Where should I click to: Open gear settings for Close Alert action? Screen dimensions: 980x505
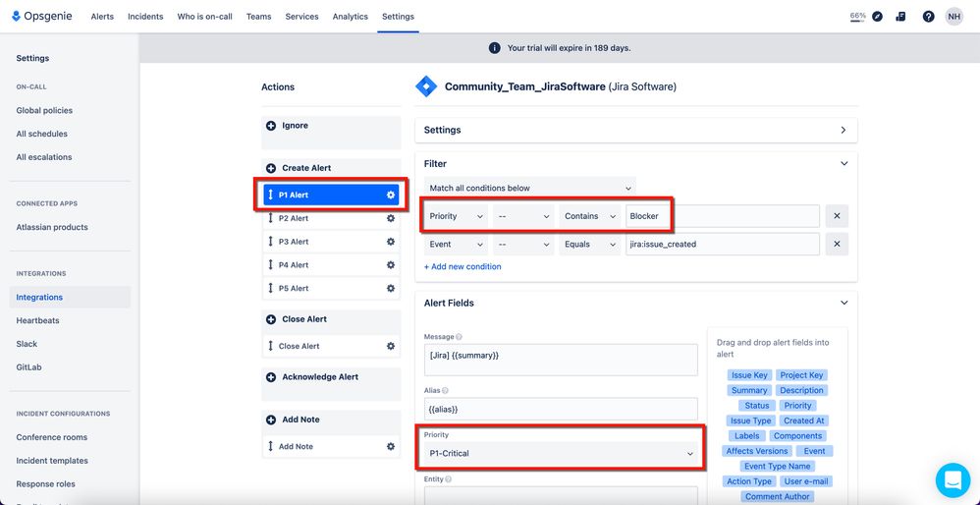pyautogui.click(x=391, y=346)
